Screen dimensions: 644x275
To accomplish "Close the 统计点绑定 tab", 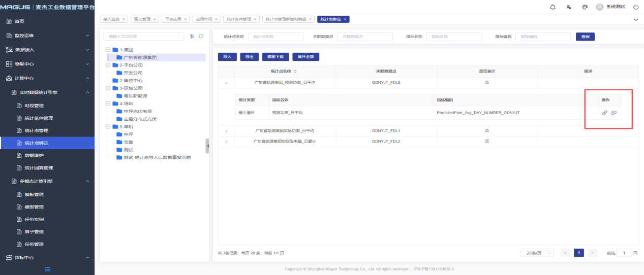I will tap(346, 19).
